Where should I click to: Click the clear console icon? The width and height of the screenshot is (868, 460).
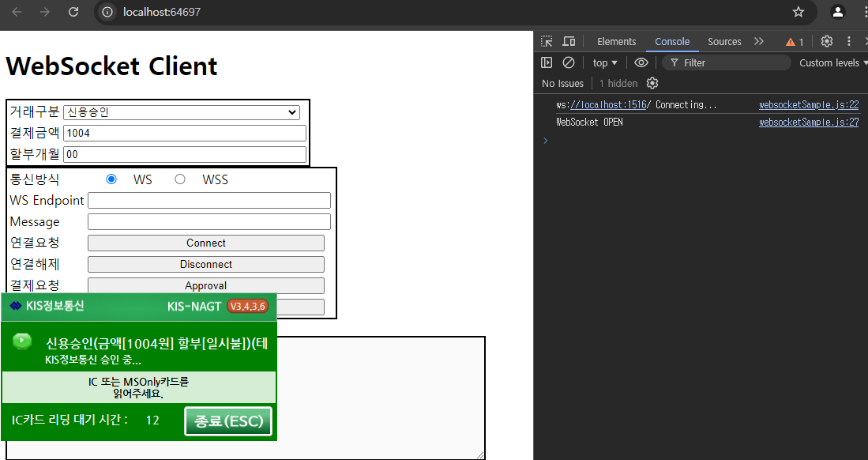pos(568,63)
